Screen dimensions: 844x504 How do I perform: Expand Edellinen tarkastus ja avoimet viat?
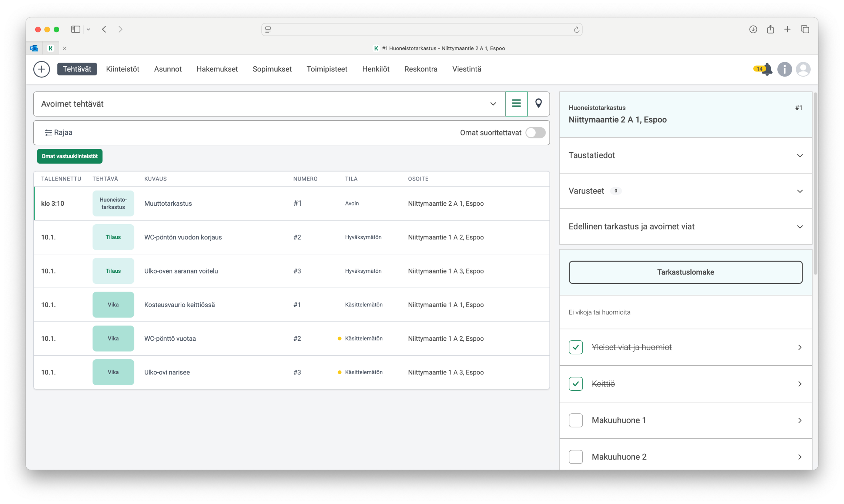tap(685, 226)
